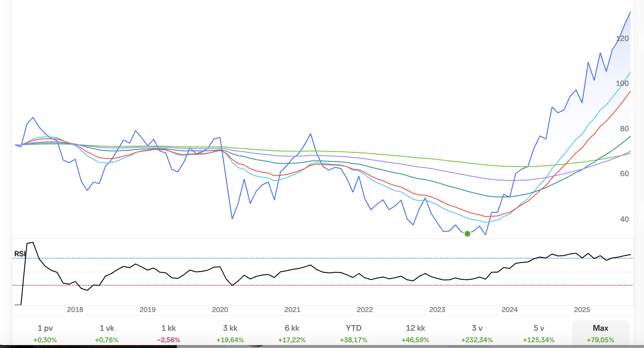The image size is (644, 348).
Task: Click the 2022 label on time axis
Action: [x=365, y=310]
